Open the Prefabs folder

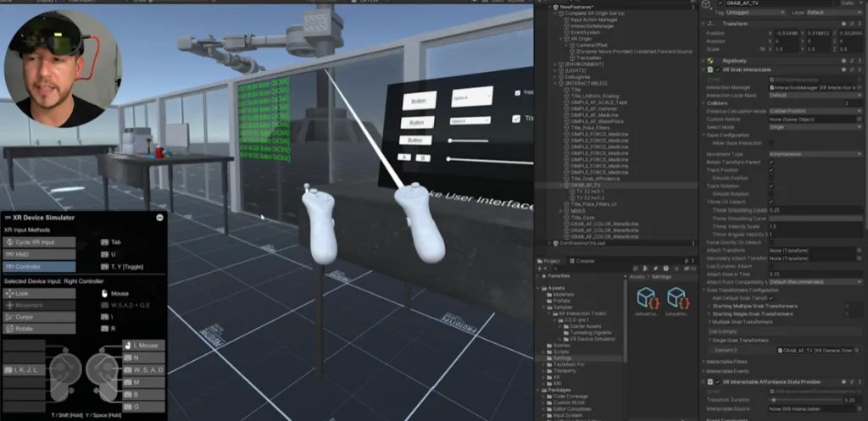[x=562, y=301]
